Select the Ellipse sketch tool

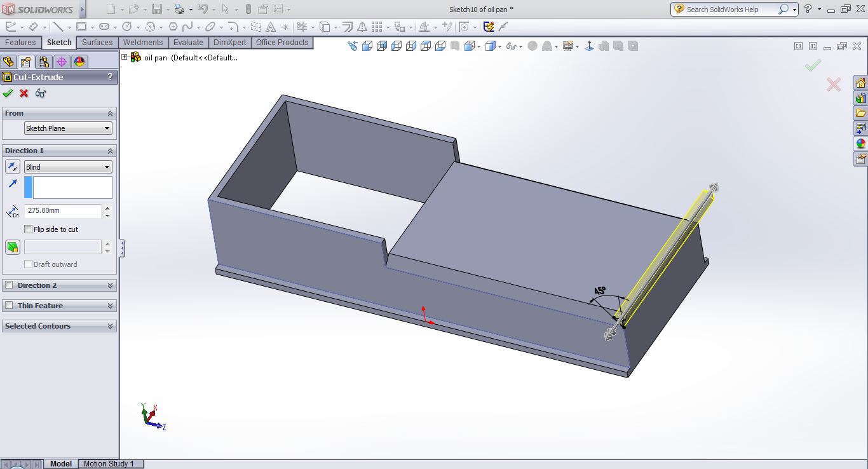point(210,27)
